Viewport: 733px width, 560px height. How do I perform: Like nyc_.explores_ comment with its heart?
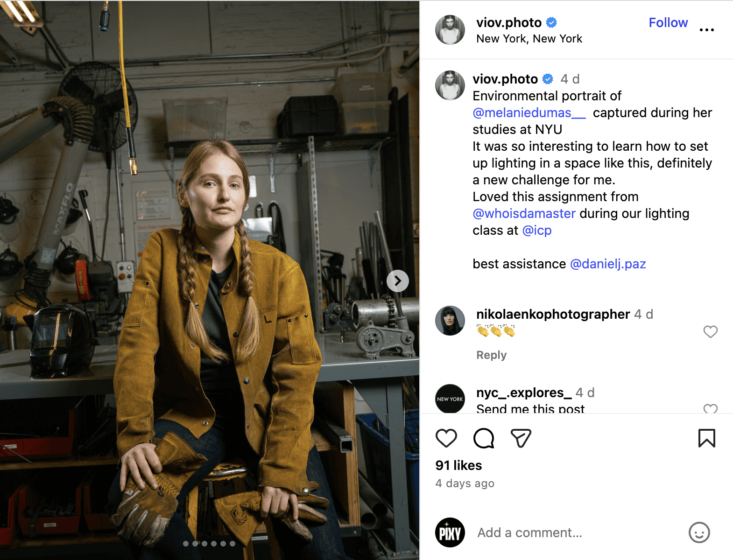pos(711,408)
